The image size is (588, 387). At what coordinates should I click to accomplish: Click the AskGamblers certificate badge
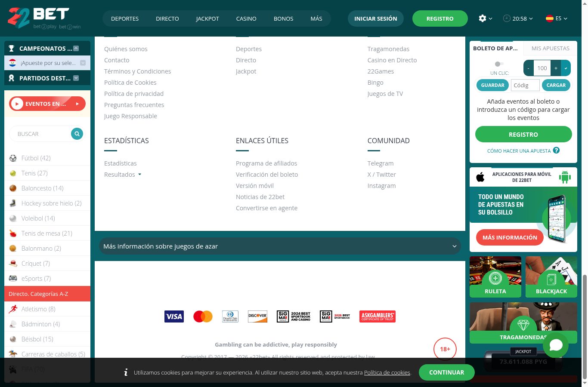[x=378, y=316]
